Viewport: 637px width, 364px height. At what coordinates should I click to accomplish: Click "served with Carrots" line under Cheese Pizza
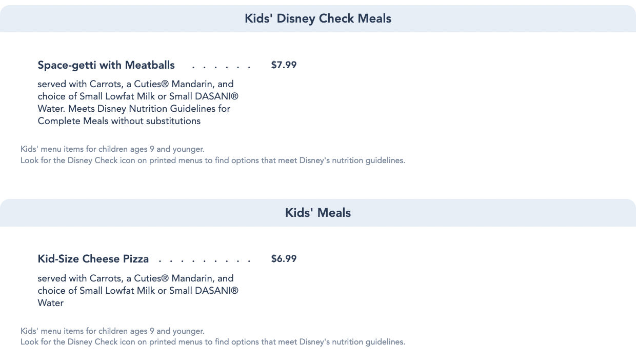(x=135, y=278)
